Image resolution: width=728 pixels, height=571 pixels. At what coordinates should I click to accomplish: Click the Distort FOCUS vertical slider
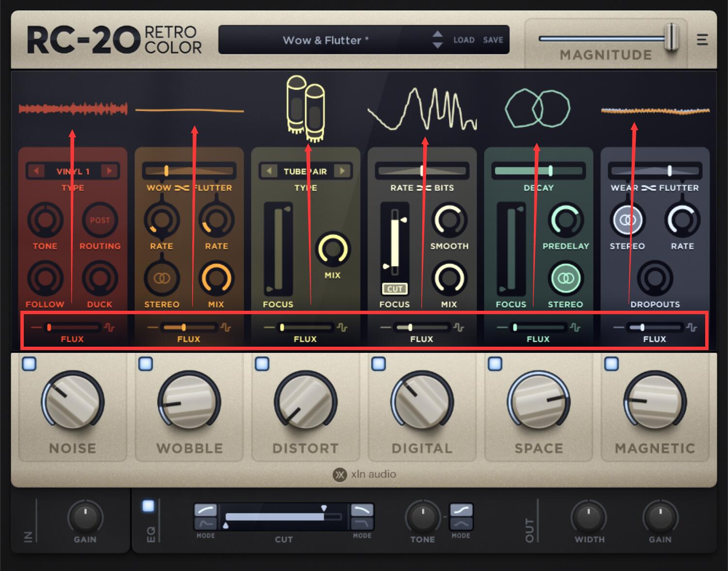tap(278, 250)
